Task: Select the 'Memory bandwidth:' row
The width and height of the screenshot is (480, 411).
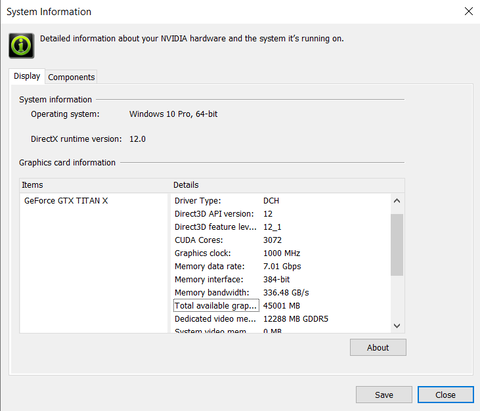Action: point(281,293)
